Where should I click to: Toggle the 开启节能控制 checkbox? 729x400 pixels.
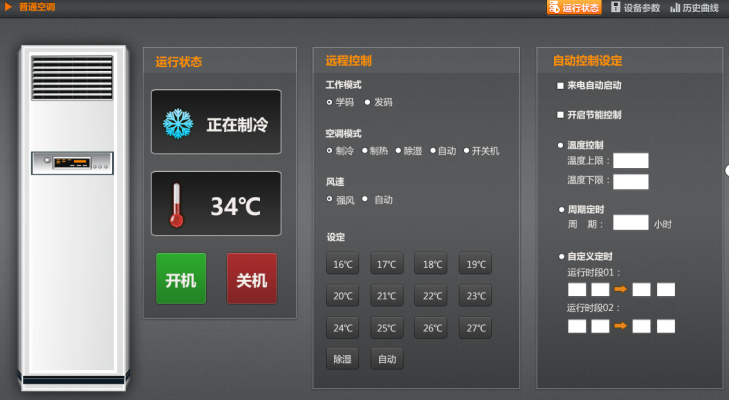coord(561,115)
